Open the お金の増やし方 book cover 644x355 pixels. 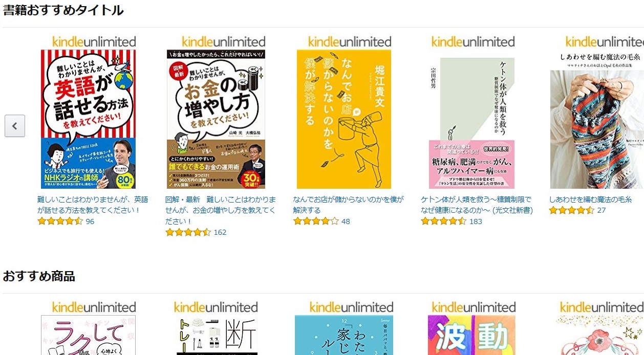pos(216,119)
